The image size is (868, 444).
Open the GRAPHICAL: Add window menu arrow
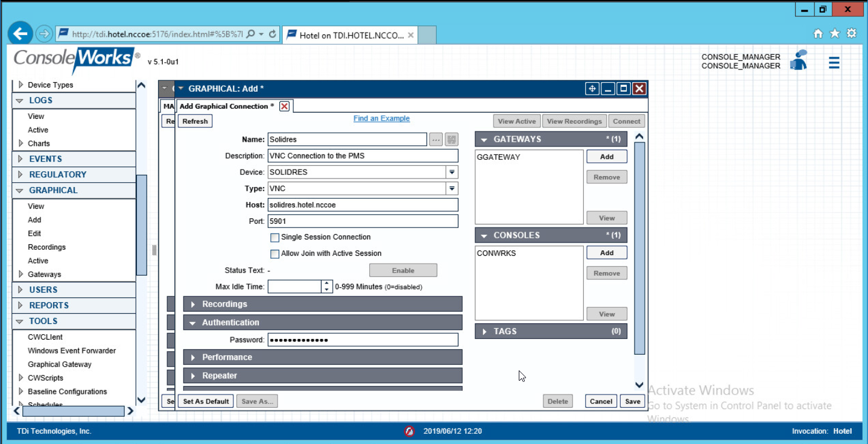(x=181, y=89)
